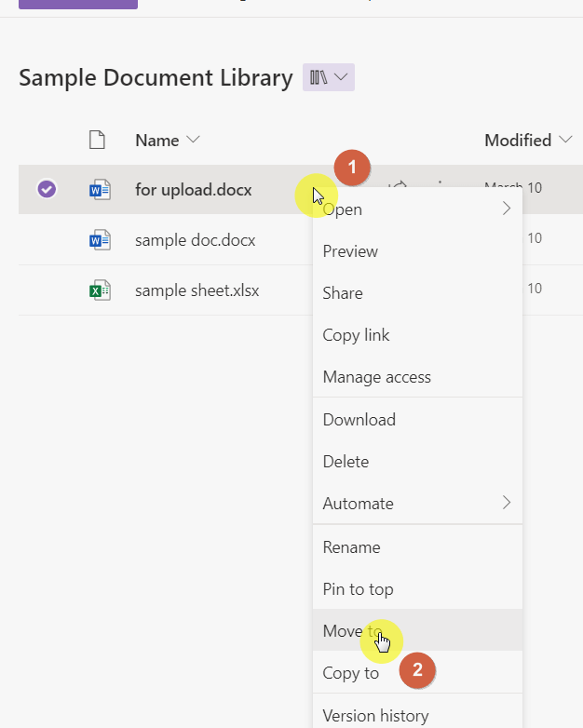Choose Rename from the context menu

point(417,546)
